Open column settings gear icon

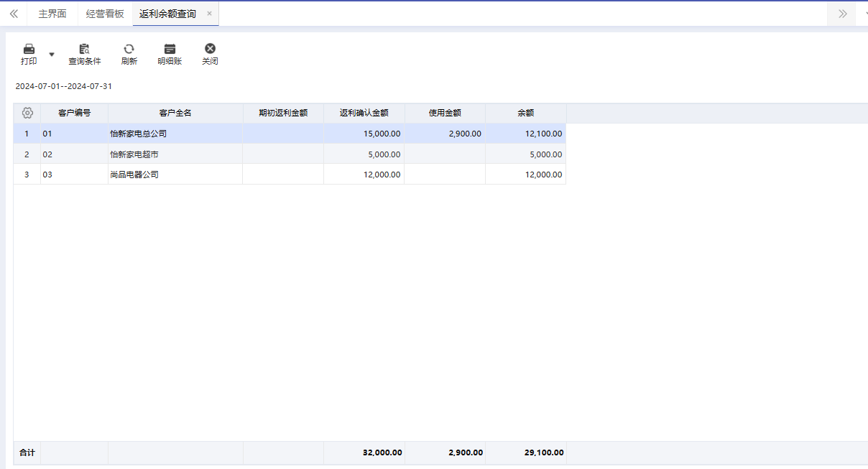tap(27, 113)
